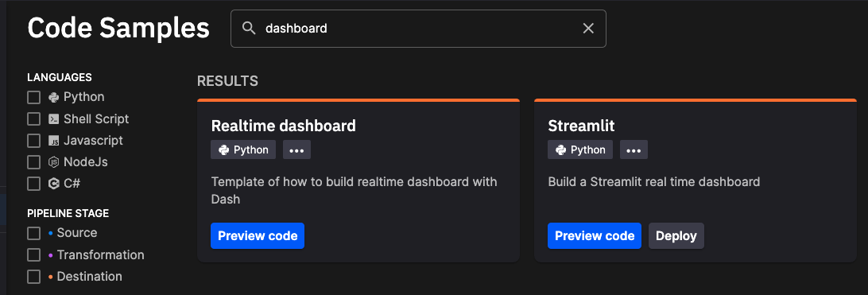Check the Shell Script filter checkbox
The image size is (868, 295).
pyautogui.click(x=33, y=119)
